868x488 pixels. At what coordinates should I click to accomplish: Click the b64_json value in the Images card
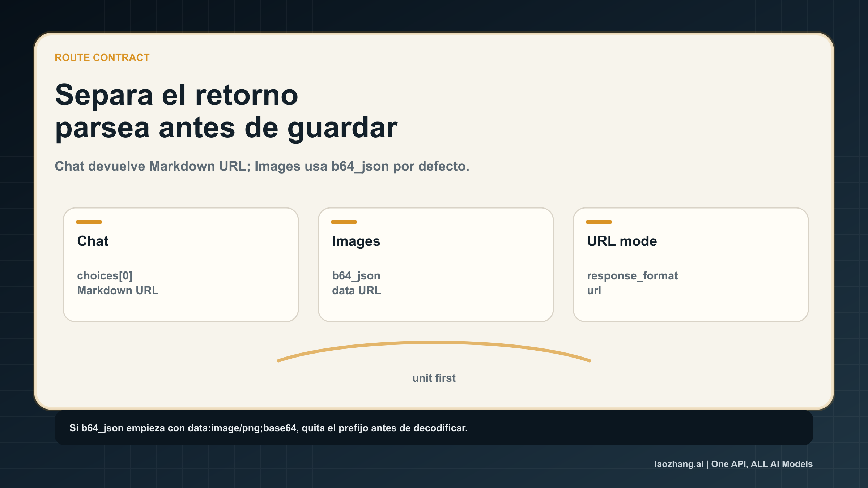356,275
